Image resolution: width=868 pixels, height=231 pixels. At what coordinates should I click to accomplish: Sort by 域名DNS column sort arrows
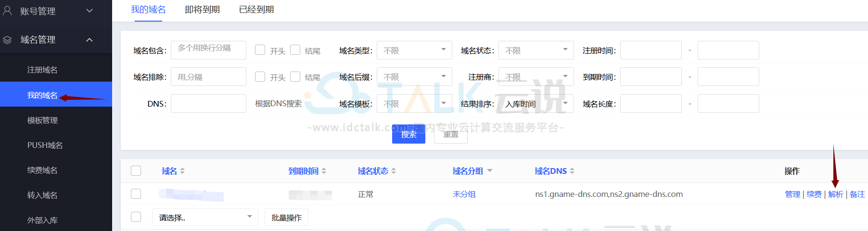point(572,171)
